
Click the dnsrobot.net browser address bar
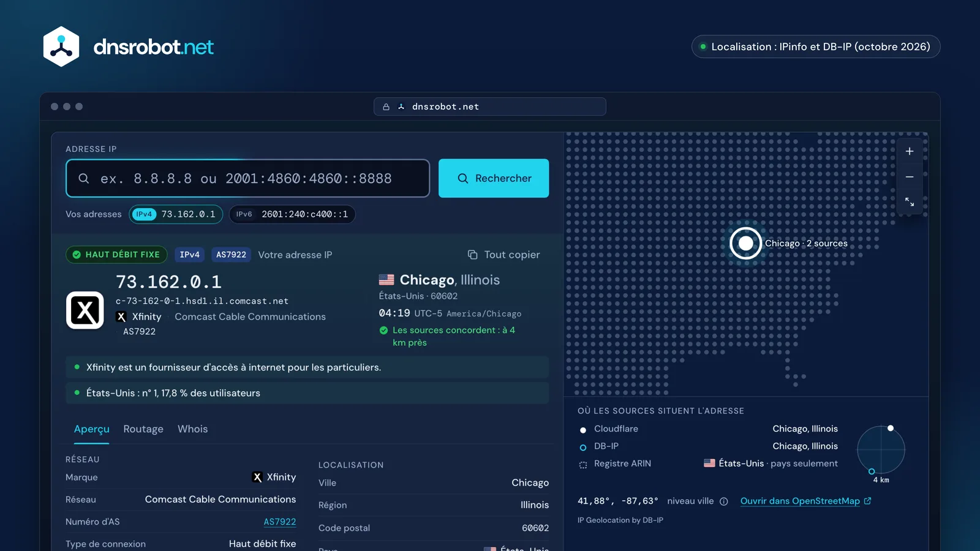click(x=490, y=107)
